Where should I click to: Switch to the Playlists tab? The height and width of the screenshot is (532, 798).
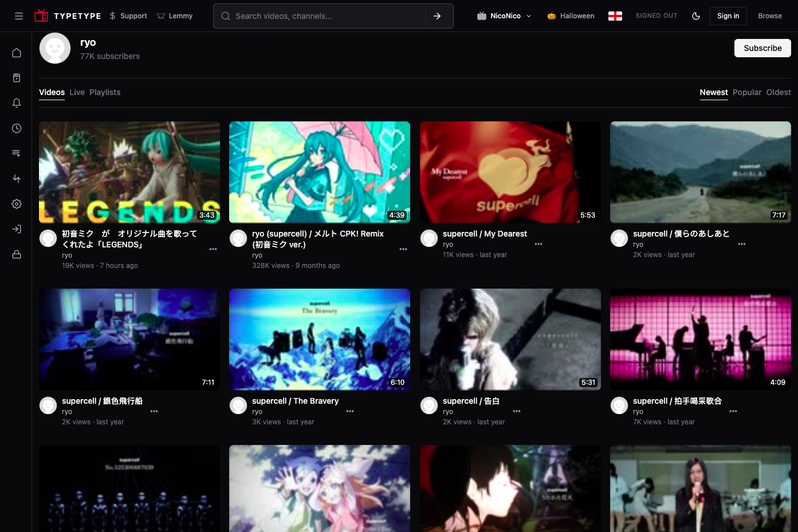105,92
